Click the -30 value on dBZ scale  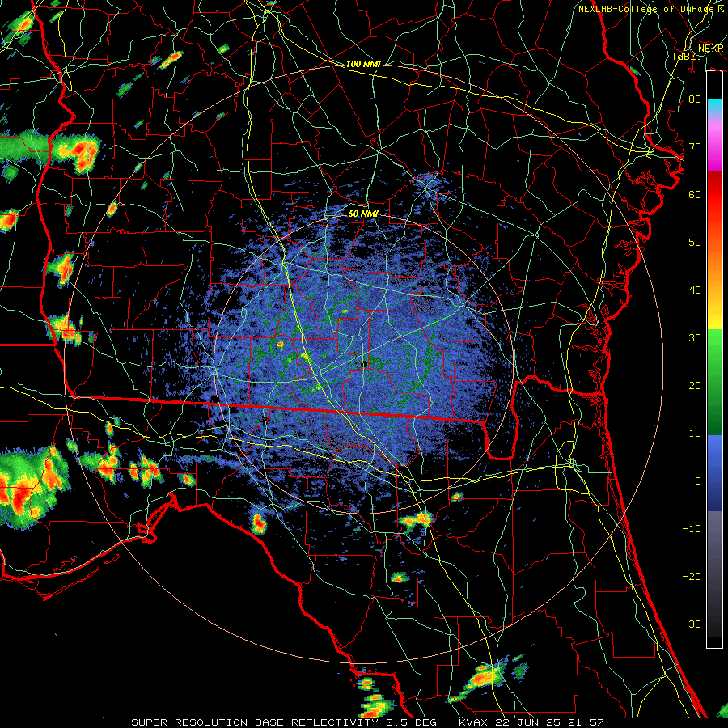[x=692, y=624]
